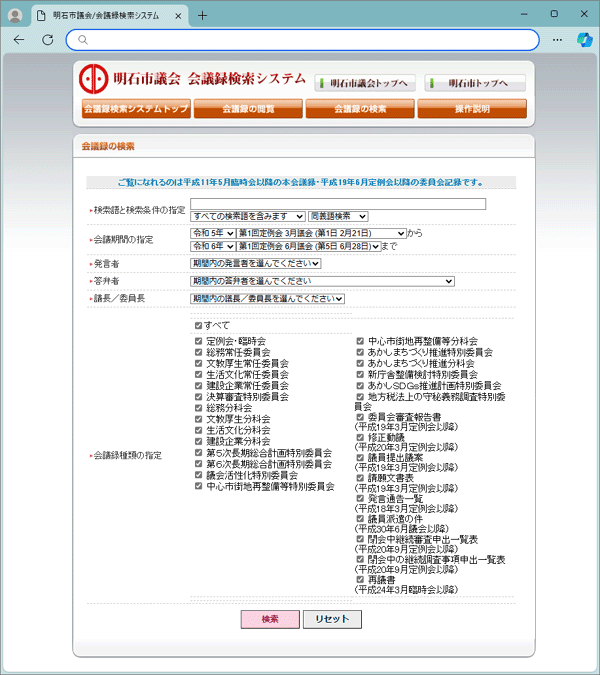Click the browser back arrow icon
Screen dimensions: 600x675
[19, 40]
